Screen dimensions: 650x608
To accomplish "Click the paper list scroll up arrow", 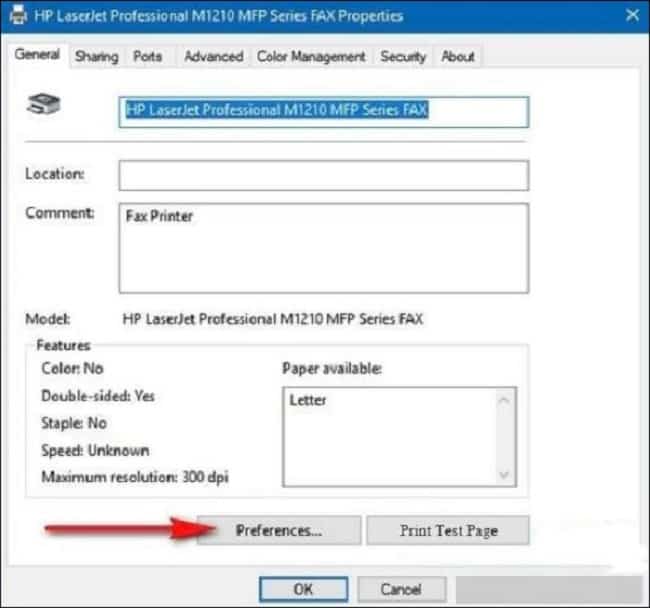I will [504, 400].
